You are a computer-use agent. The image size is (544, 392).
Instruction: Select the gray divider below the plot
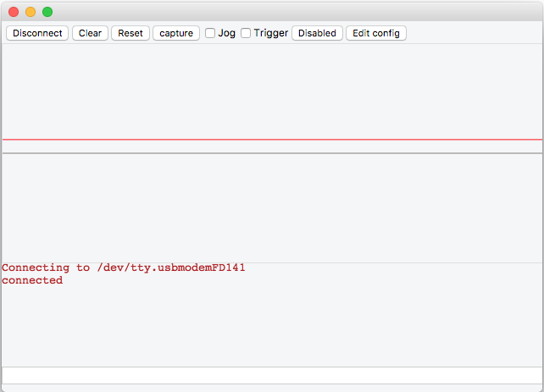tap(272, 153)
